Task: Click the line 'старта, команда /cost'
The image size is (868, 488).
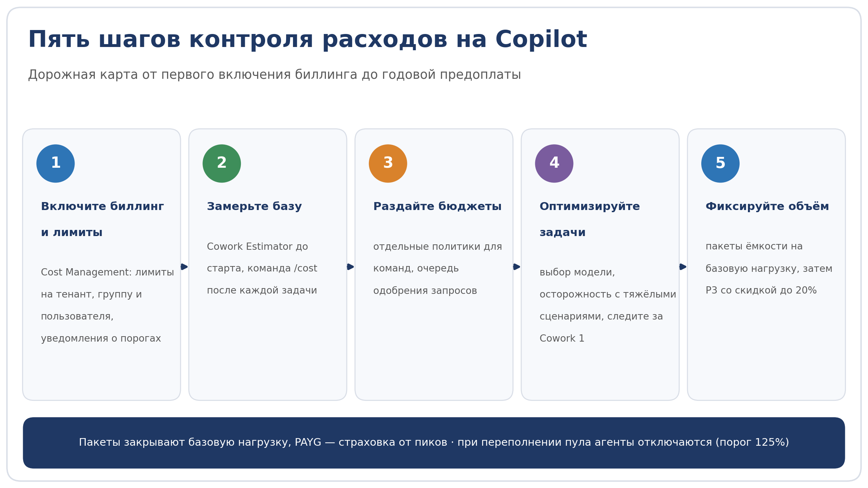Action: coord(262,269)
